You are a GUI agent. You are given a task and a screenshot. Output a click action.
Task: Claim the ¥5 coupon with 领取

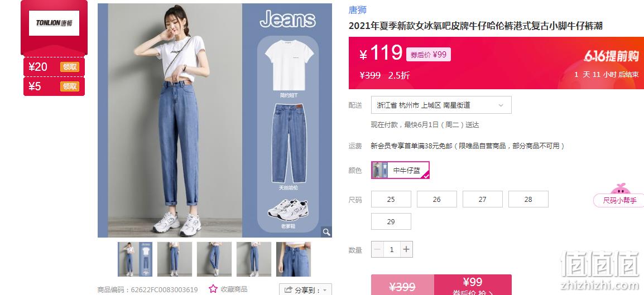[x=69, y=86]
